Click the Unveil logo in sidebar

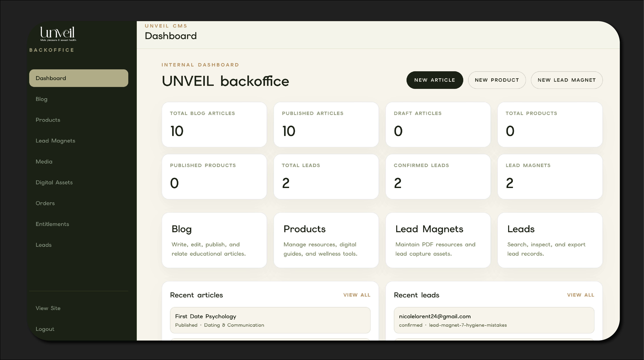58,34
